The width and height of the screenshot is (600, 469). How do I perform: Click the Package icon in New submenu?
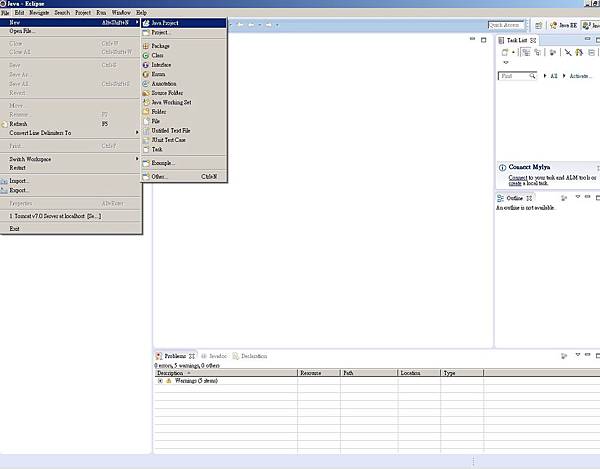[146, 46]
